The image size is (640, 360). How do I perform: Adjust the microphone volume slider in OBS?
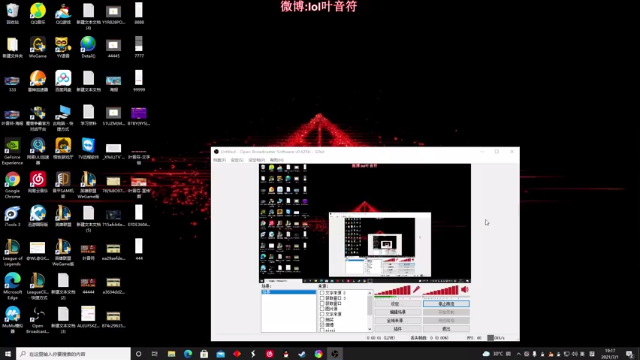[x=392, y=290]
